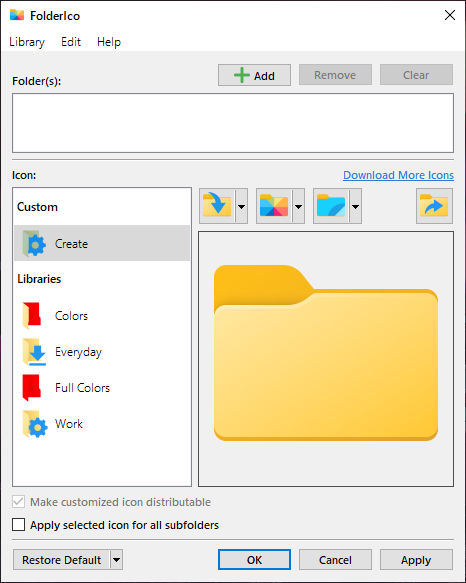The width and height of the screenshot is (466, 583).
Task: Follow the Download More Icons link
Action: point(398,175)
